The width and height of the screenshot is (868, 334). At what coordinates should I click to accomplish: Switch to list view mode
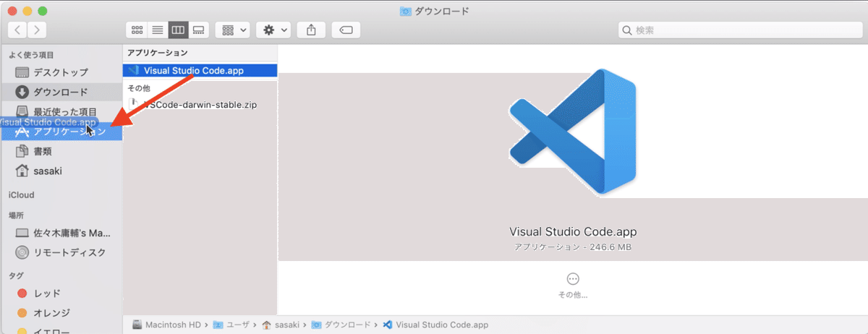[x=157, y=30]
